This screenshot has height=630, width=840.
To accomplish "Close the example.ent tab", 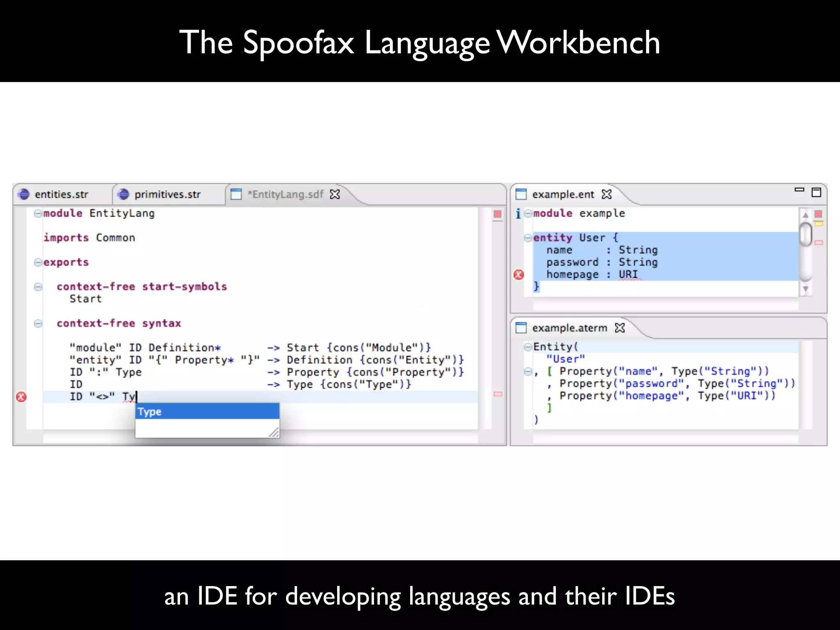I will click(x=607, y=194).
